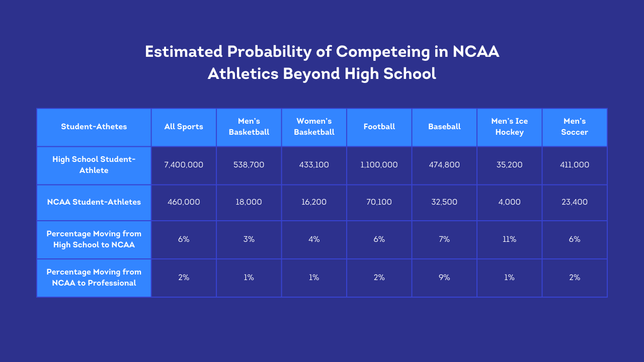Screen dimensions: 644x362
Task: Select the 7,400,000 cell
Action: 184,165
